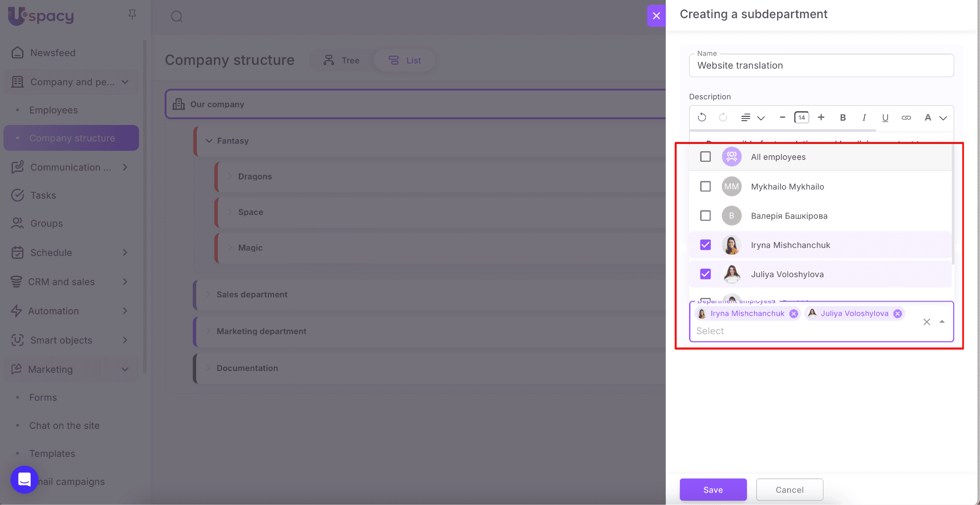
Task: Check the All employees checkbox
Action: pyautogui.click(x=705, y=157)
